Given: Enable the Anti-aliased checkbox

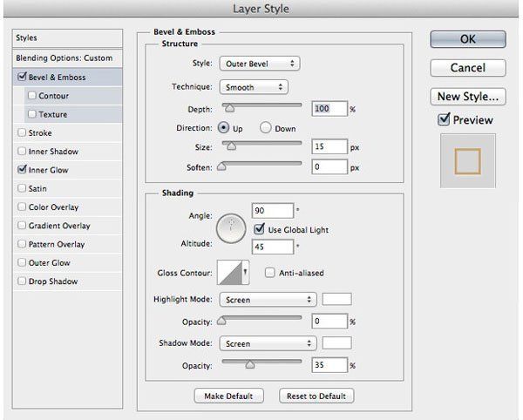Looking at the screenshot, I should pos(269,273).
